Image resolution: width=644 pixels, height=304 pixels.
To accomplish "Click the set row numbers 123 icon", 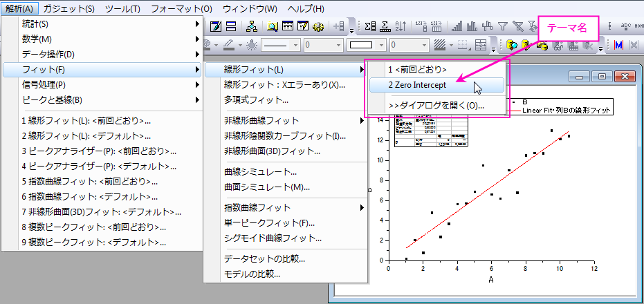I will 436,27.
